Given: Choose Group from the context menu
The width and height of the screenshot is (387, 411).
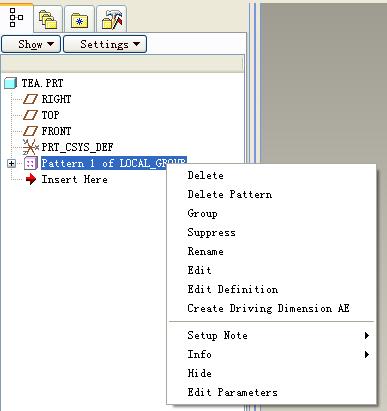Looking at the screenshot, I should 202,213.
